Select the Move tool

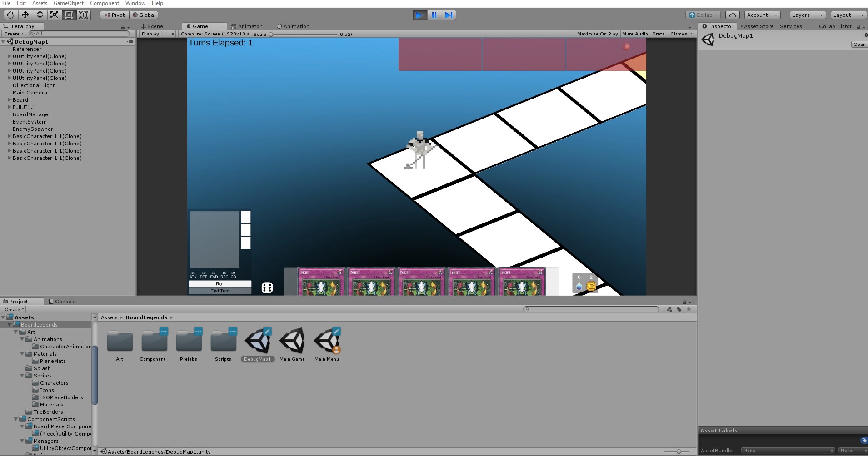tap(25, 15)
